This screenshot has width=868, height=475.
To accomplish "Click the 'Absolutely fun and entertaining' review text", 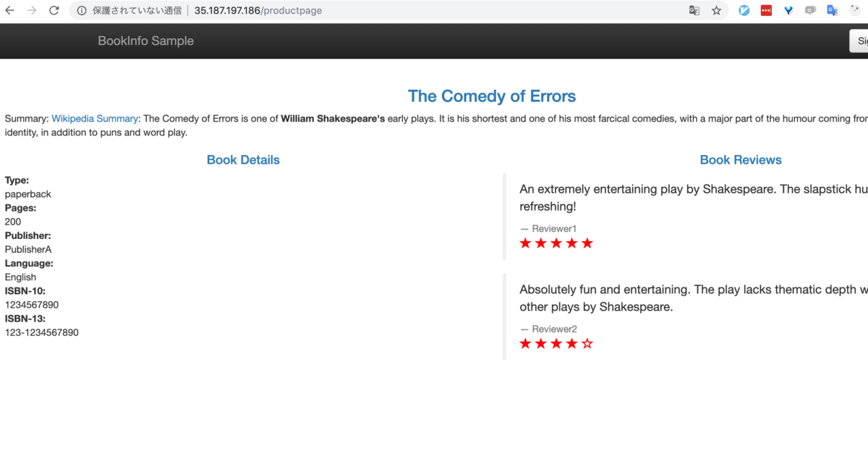I will (x=694, y=298).
